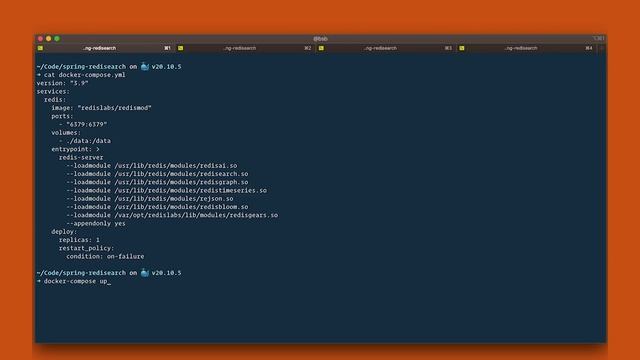Click the 'volumes:' line

66,133
